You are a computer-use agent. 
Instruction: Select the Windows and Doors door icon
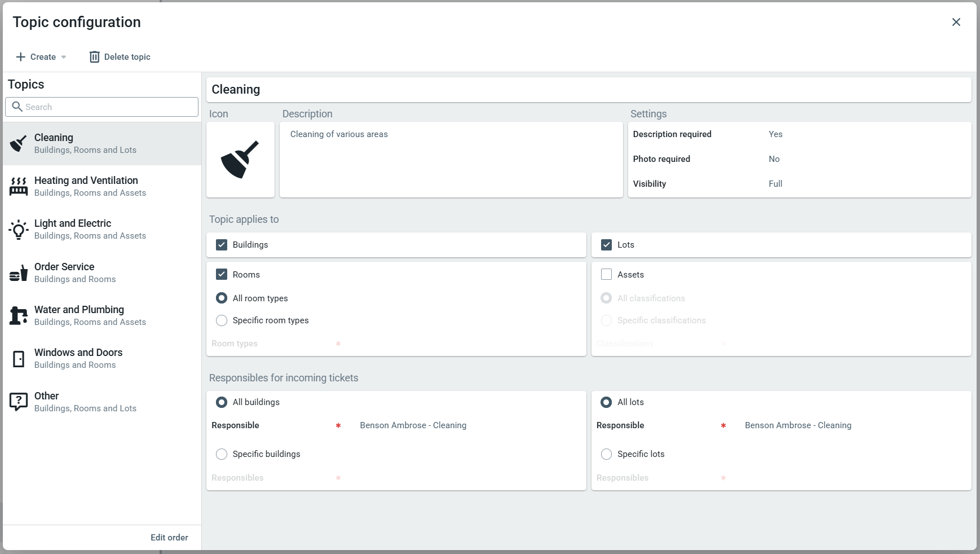point(19,359)
